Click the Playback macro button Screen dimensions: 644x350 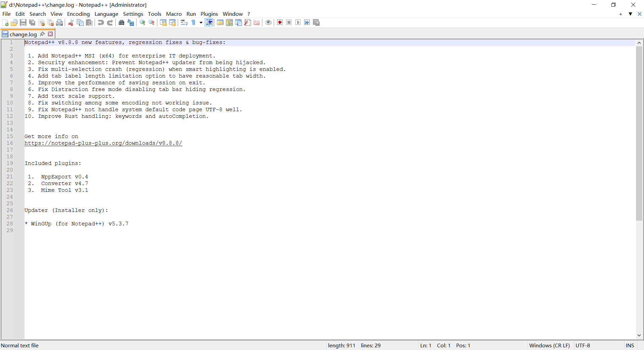(x=298, y=23)
